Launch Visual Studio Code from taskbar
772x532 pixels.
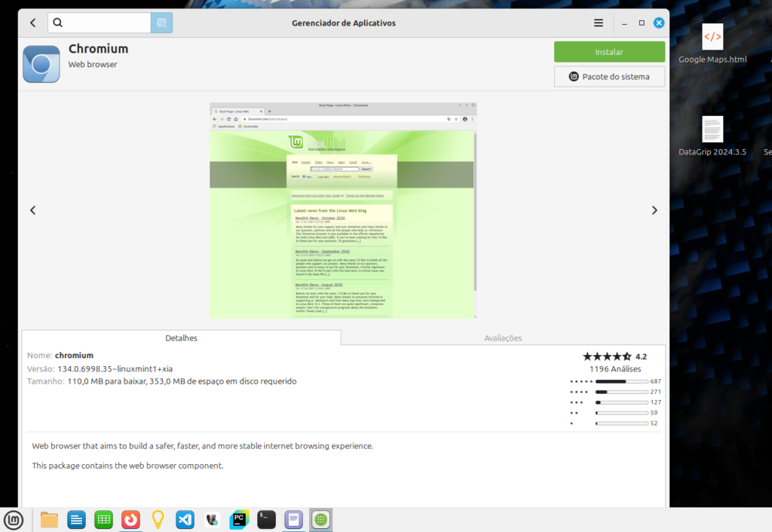(185, 519)
